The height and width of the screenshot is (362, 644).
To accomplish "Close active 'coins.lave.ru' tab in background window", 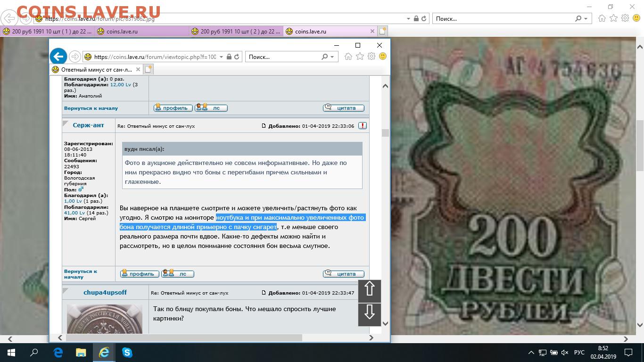I will tap(372, 32).
